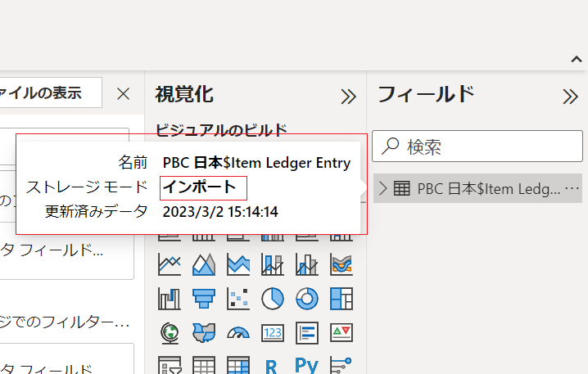
Task: Add an R script visual
Action: click(272, 365)
